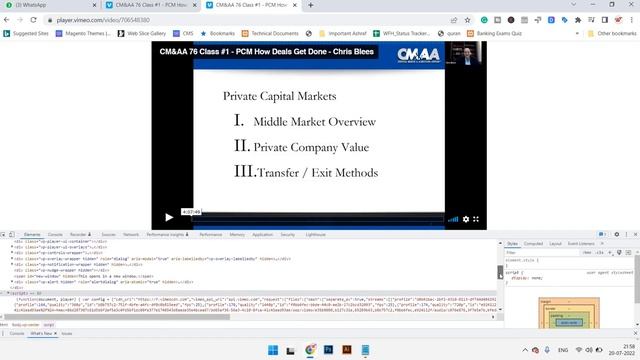Share this page icon in address bar

[454, 20]
